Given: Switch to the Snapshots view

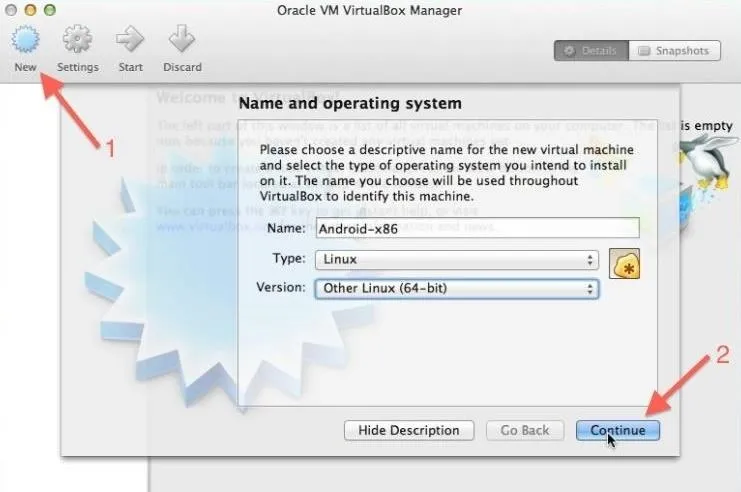Looking at the screenshot, I should (674, 51).
